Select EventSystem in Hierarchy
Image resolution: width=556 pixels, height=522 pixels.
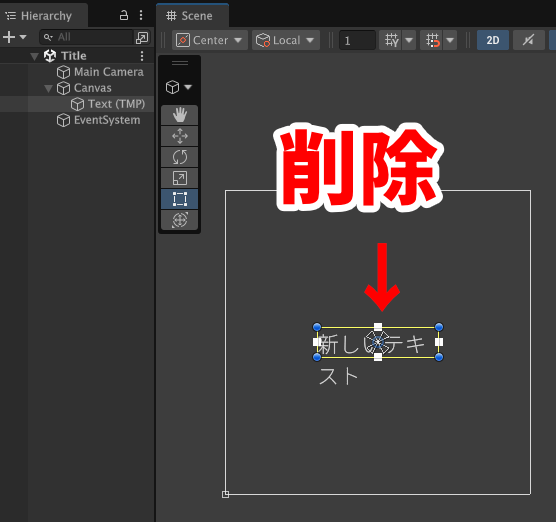point(77,120)
